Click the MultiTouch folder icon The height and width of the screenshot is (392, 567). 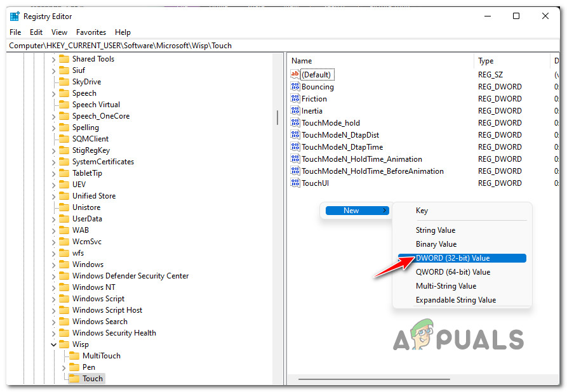point(74,356)
